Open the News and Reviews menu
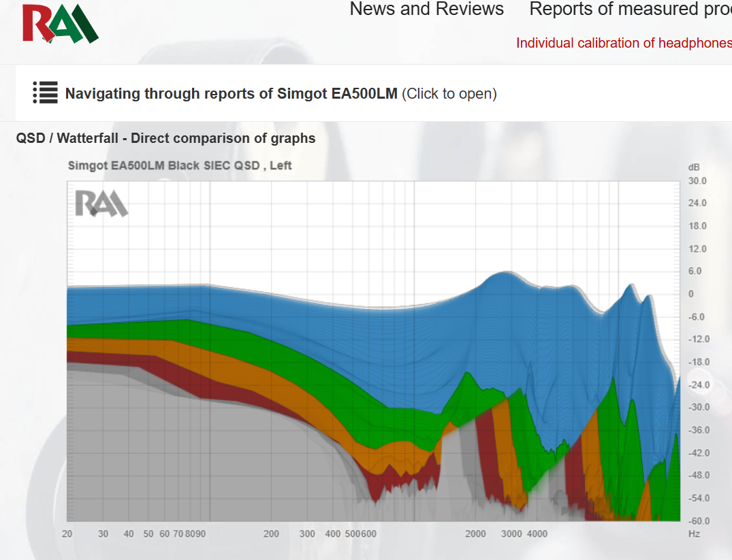 pos(427,9)
